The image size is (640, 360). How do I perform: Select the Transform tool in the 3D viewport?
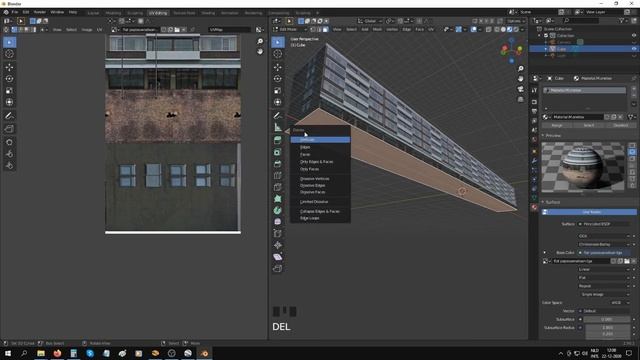(278, 102)
